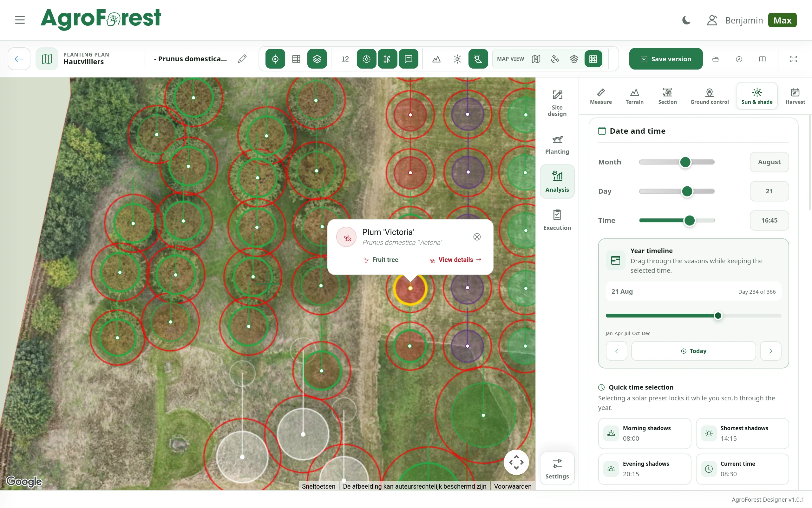This screenshot has width=812, height=508.
Task: Click the Max plan badge
Action: (782, 21)
